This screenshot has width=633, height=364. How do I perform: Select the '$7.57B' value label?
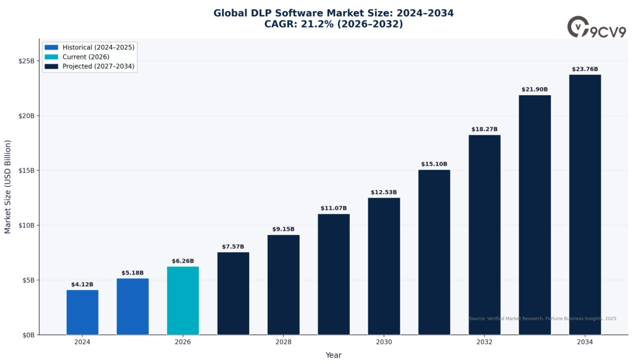pyautogui.click(x=233, y=247)
